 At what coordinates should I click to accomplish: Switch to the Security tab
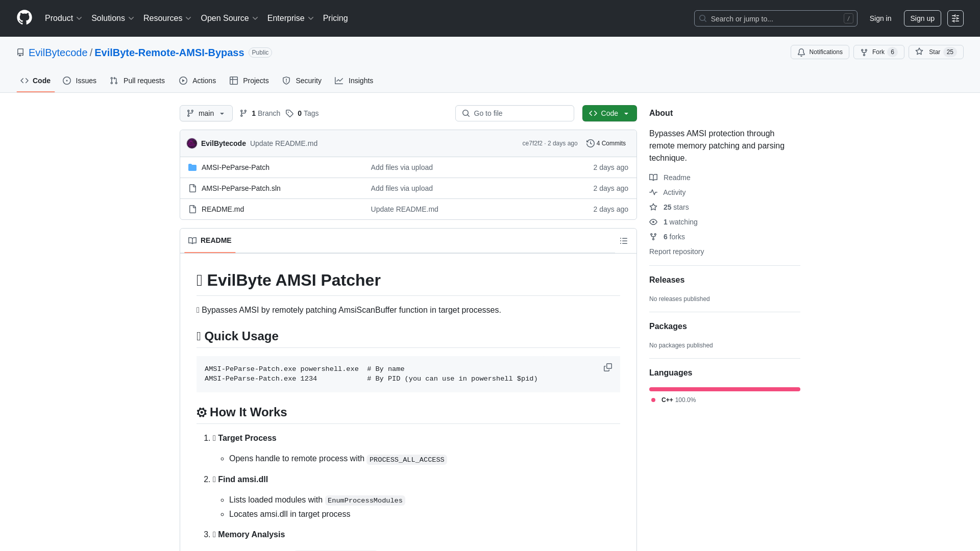click(302, 81)
